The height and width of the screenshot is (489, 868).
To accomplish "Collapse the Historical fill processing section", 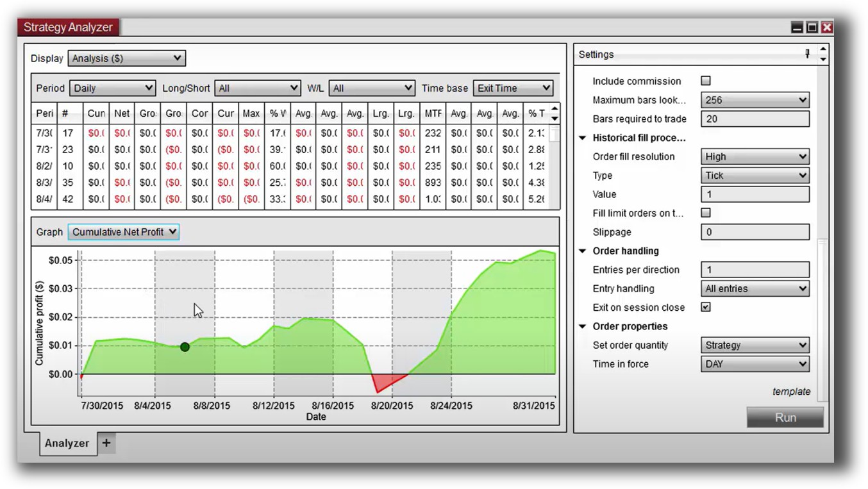I will tap(582, 137).
